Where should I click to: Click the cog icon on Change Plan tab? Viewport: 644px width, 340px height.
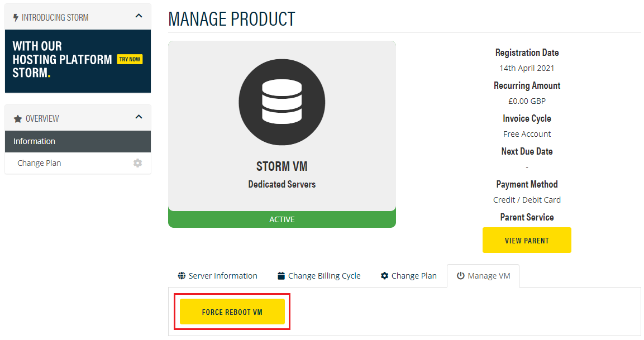(x=384, y=276)
